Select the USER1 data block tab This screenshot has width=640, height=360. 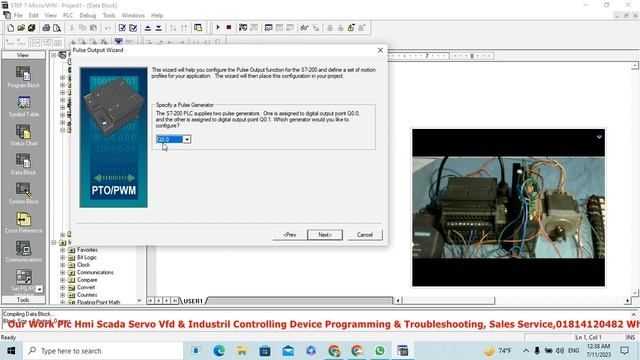(x=193, y=301)
